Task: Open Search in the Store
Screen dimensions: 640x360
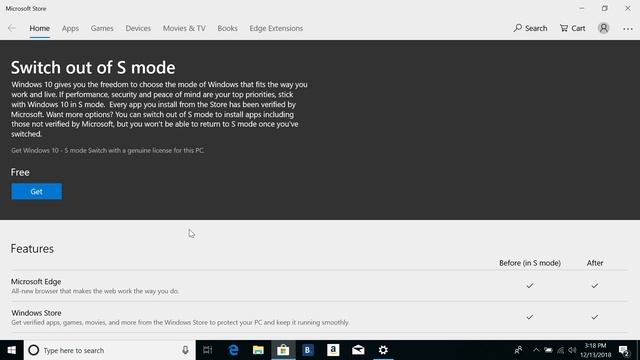Action: [530, 28]
